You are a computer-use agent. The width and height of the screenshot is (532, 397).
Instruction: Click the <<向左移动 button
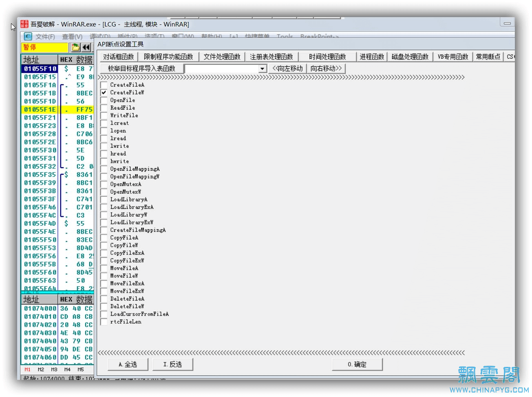tap(287, 68)
